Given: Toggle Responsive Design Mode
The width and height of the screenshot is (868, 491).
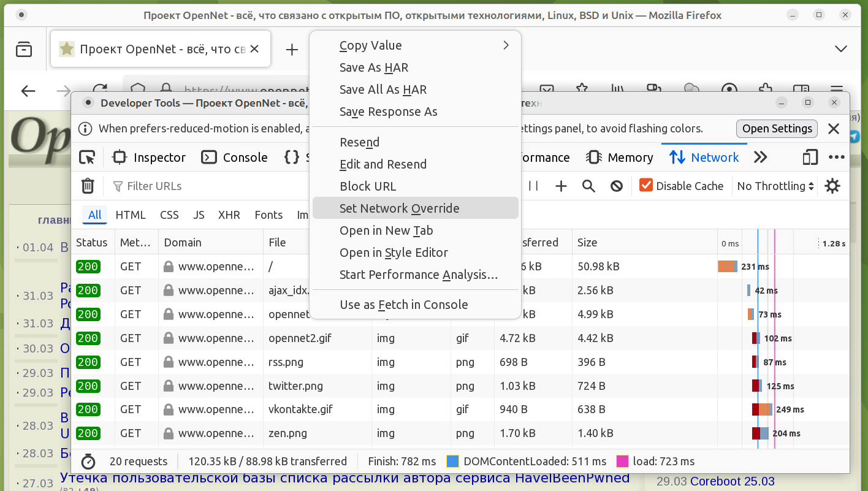Looking at the screenshot, I should point(810,158).
